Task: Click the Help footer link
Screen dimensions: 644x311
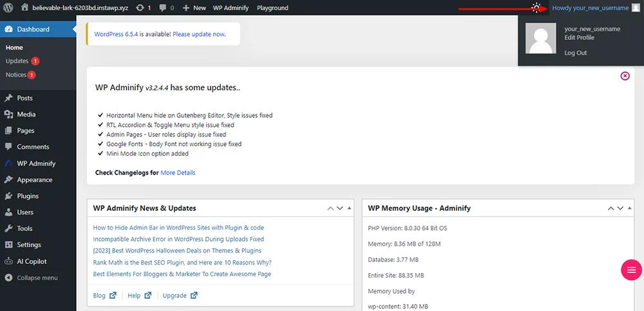Action: [x=134, y=296]
